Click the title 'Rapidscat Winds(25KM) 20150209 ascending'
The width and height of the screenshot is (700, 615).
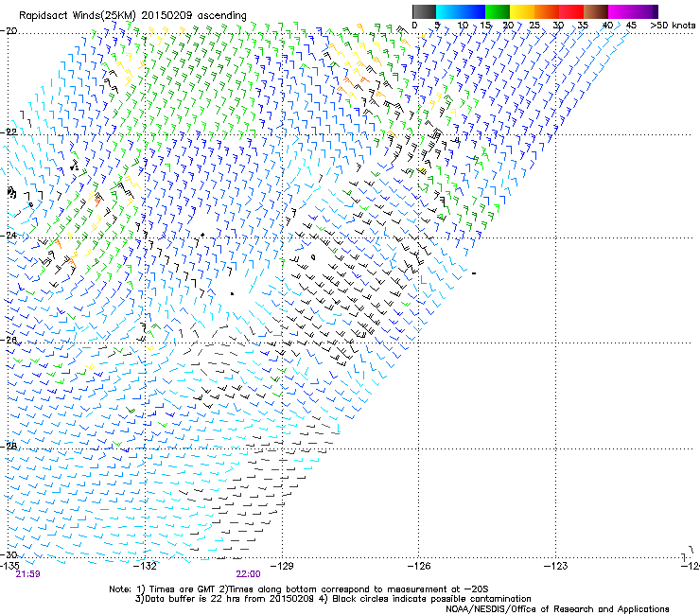(132, 16)
